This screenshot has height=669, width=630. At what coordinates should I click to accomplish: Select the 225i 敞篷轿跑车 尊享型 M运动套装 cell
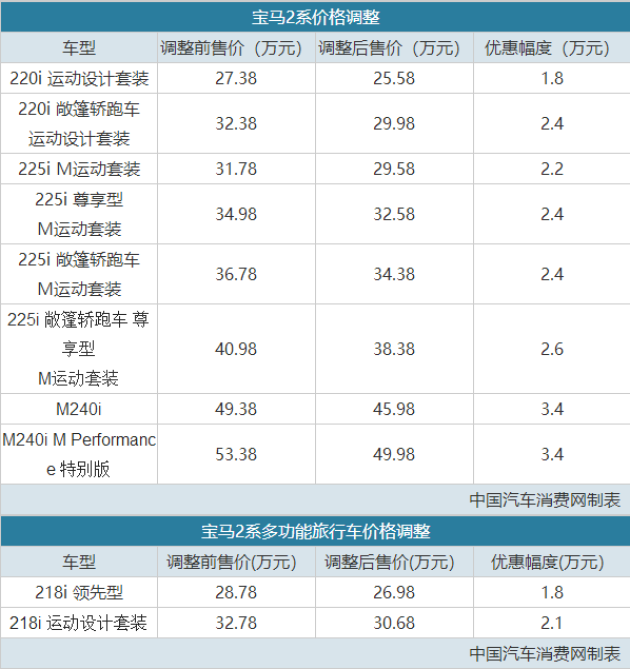(79, 349)
